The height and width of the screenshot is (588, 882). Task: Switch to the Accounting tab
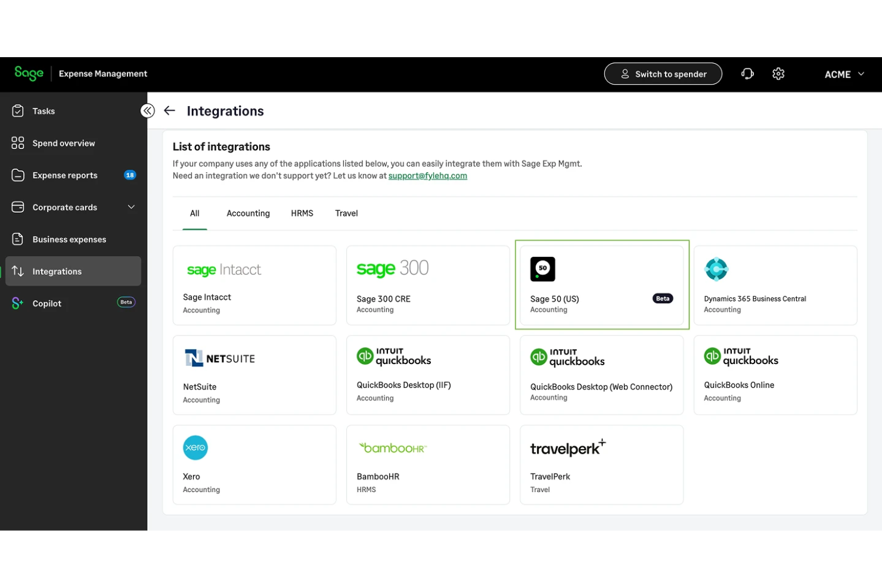click(248, 213)
